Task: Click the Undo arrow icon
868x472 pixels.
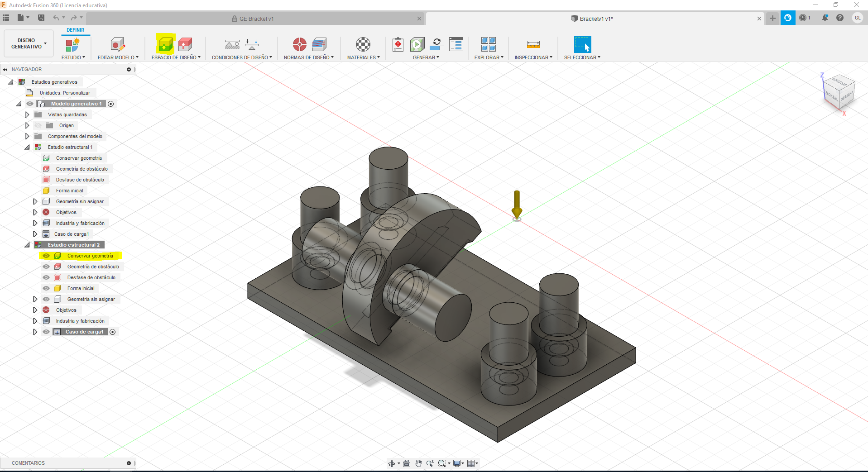Action: [56, 18]
